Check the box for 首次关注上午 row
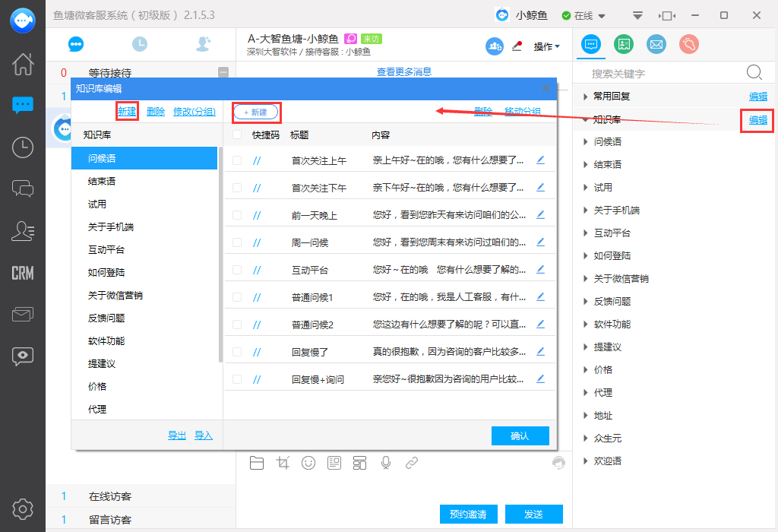Viewport: 778px width, 532px height. 237,160
